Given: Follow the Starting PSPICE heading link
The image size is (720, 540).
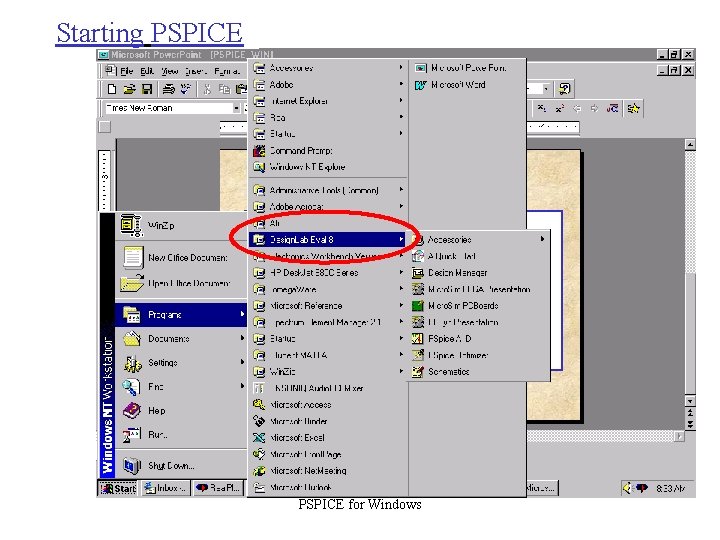Looking at the screenshot, I should (149, 33).
